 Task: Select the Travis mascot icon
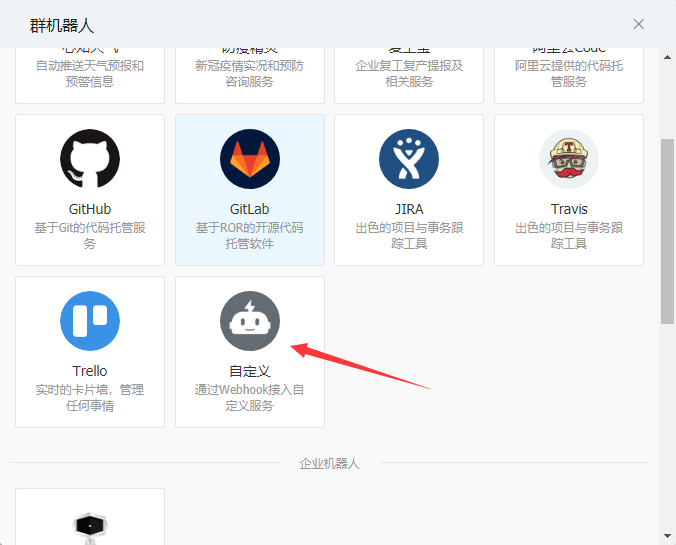click(x=569, y=159)
